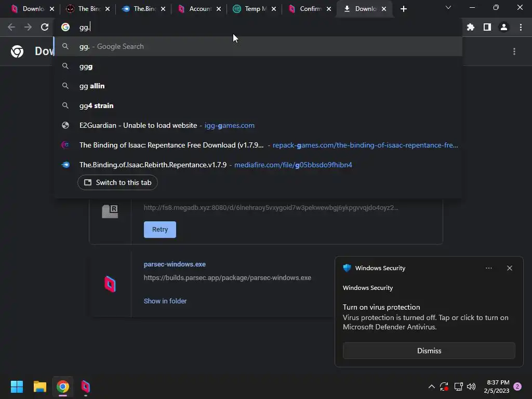Click the address bar containing gg.
532x399 pixels.
coord(258,27)
